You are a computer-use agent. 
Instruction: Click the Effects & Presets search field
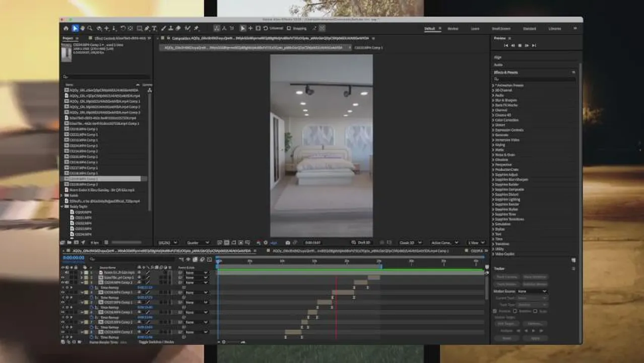(x=535, y=79)
